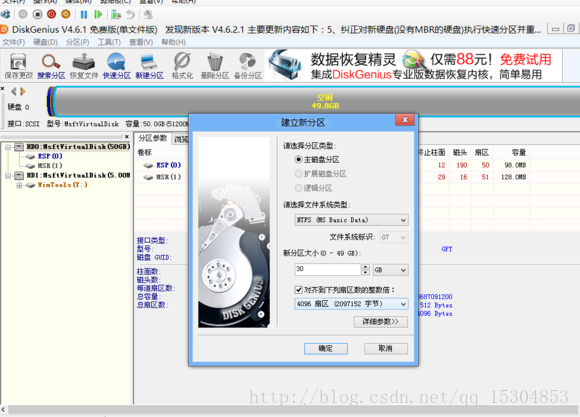Switch to the 分区参数 tab
The width and height of the screenshot is (580, 417).
click(x=152, y=138)
